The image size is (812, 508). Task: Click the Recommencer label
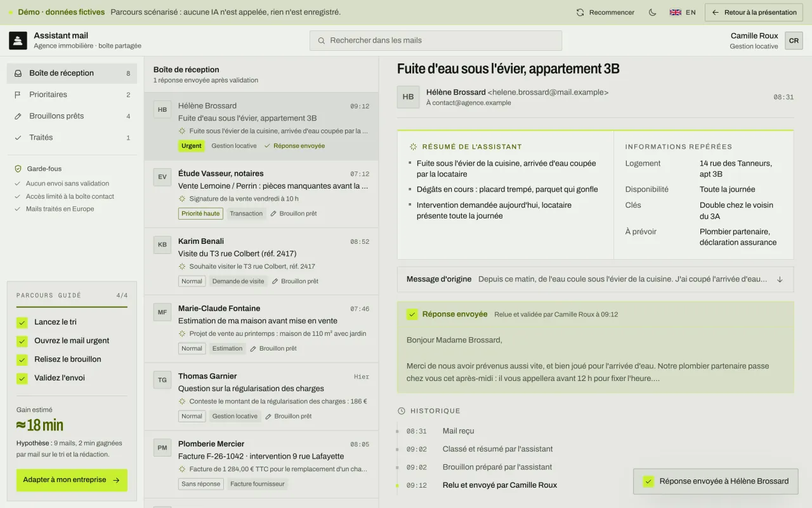coord(612,12)
